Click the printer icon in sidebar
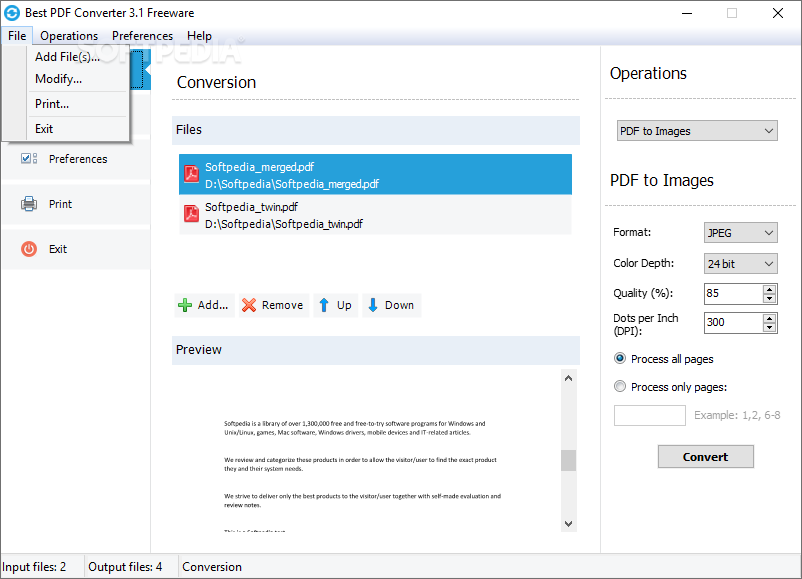Viewport: 802px width, 579px height. (x=29, y=204)
